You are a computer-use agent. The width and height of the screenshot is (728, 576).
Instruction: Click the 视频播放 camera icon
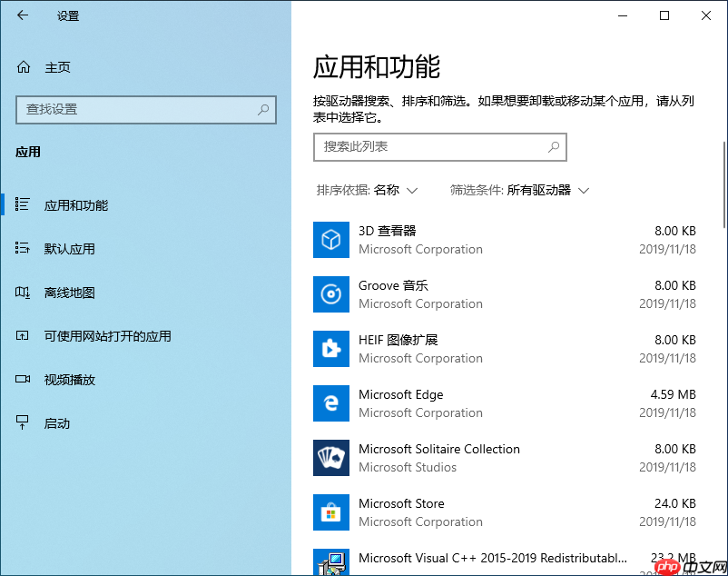tap(23, 379)
